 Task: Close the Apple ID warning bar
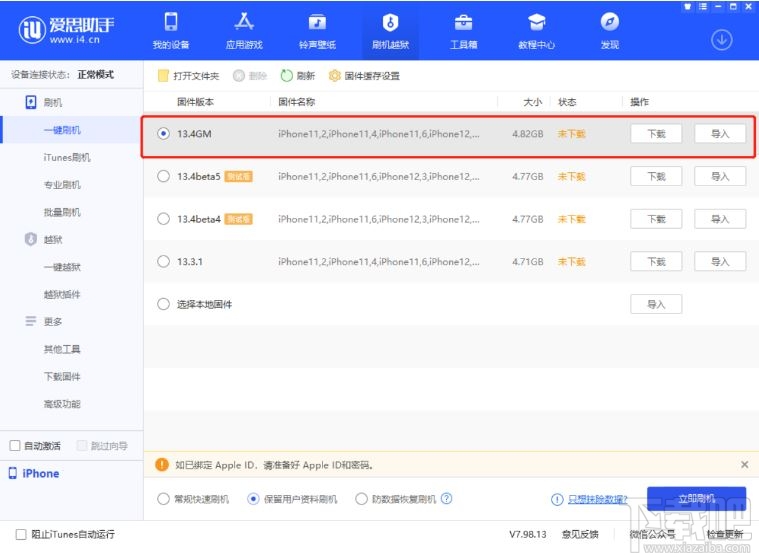pos(744,465)
